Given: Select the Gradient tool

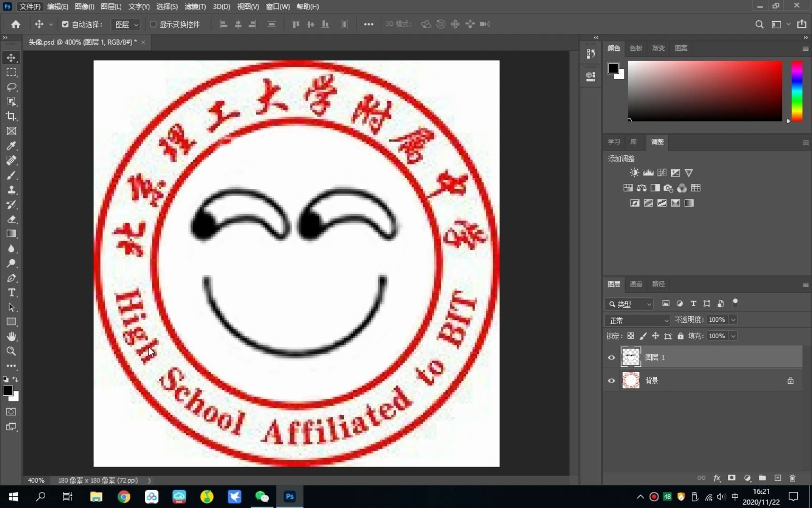Looking at the screenshot, I should tap(11, 234).
